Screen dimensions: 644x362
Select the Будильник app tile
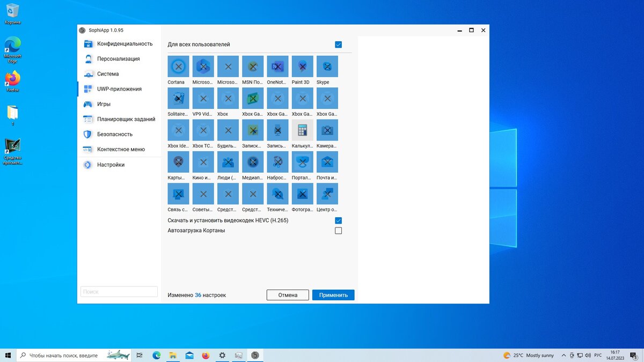click(x=228, y=130)
